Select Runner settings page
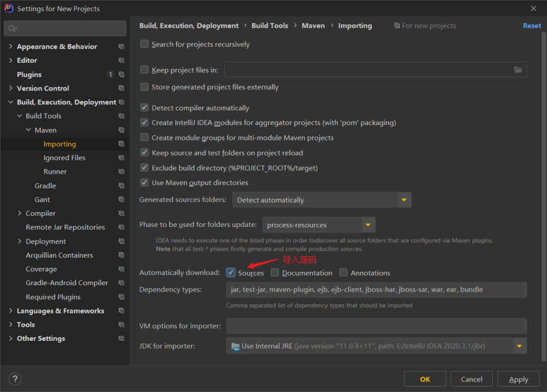547x392 pixels. pos(55,172)
